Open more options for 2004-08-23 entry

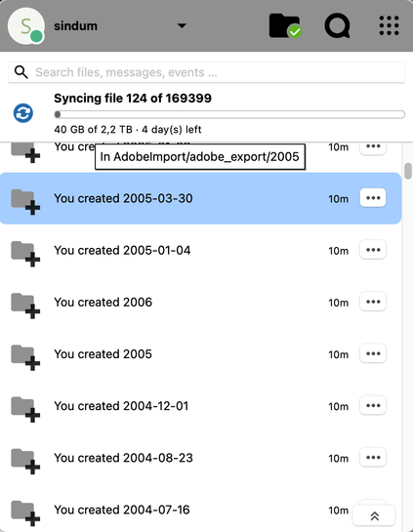(373, 458)
